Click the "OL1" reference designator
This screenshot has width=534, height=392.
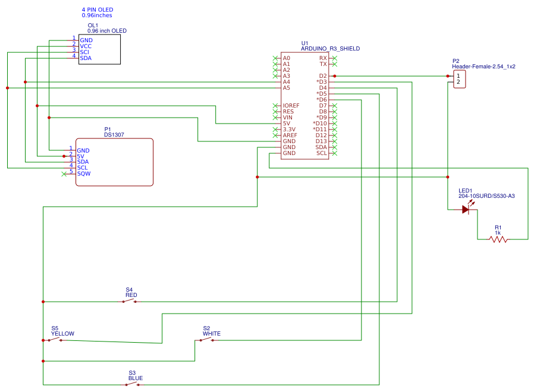pyautogui.click(x=93, y=26)
